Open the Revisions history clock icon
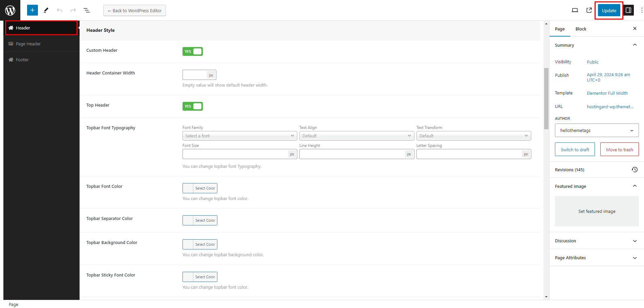The width and height of the screenshot is (644, 308). coord(635,170)
